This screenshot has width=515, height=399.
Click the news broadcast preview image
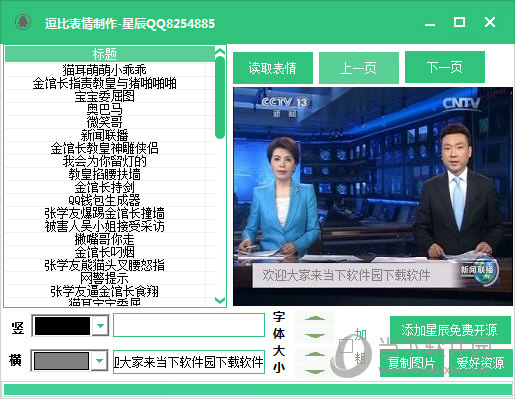pos(373,196)
